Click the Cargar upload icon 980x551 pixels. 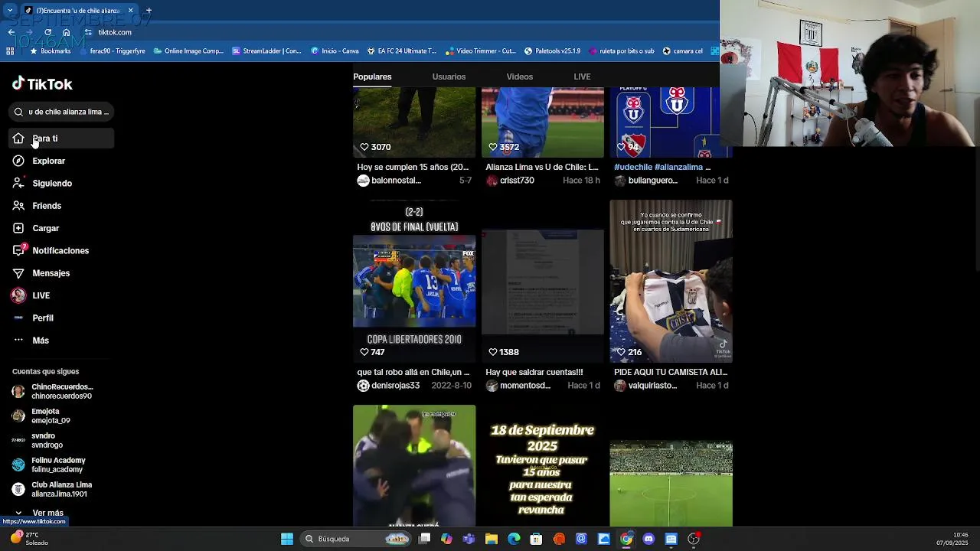pos(18,228)
